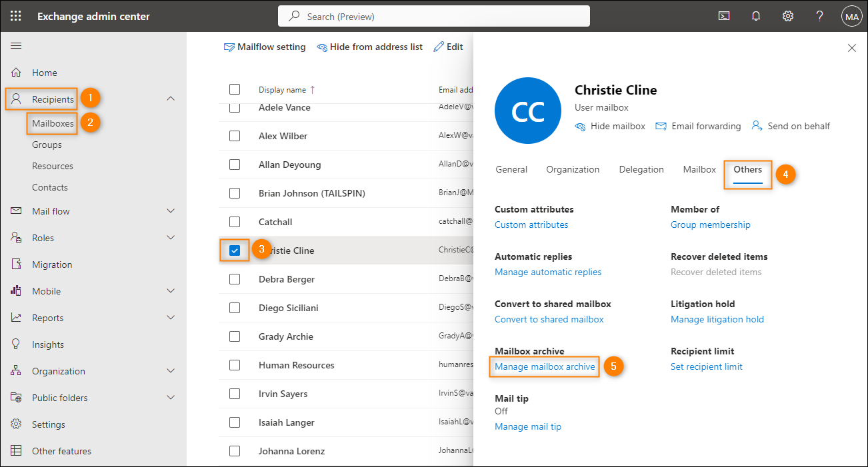The width and height of the screenshot is (868, 467).
Task: Click the Manage litigation hold link
Action: coord(717,319)
